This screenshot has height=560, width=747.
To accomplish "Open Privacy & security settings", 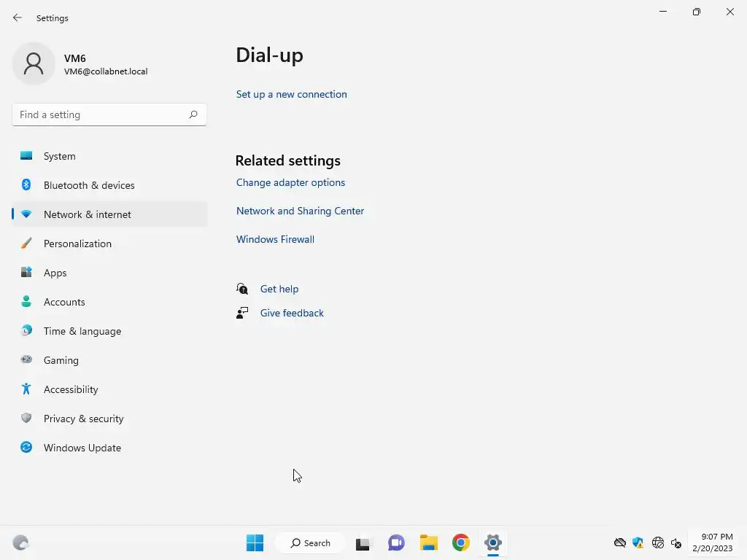I will (109, 419).
